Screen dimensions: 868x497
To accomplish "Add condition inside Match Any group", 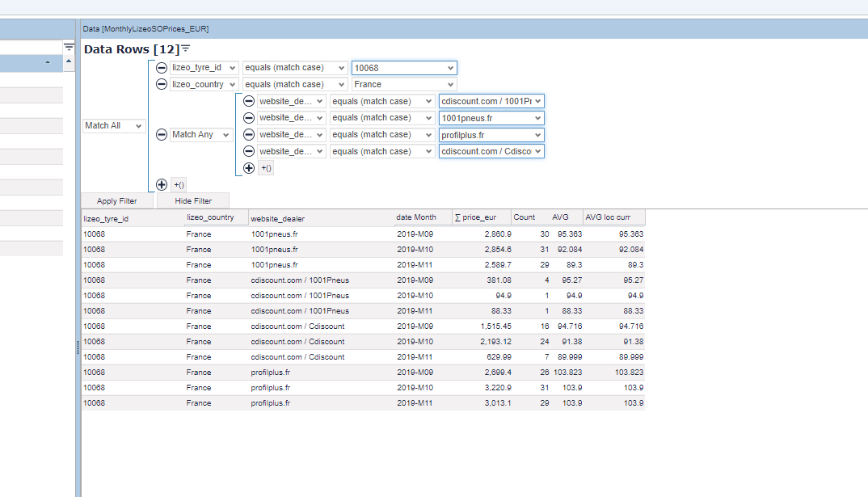I will coord(249,168).
